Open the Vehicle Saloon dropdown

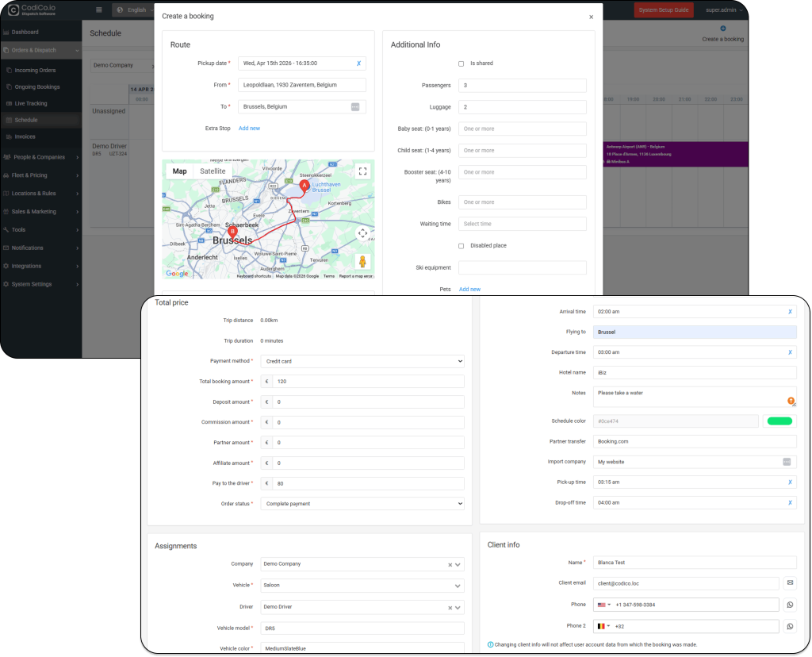pyautogui.click(x=362, y=586)
